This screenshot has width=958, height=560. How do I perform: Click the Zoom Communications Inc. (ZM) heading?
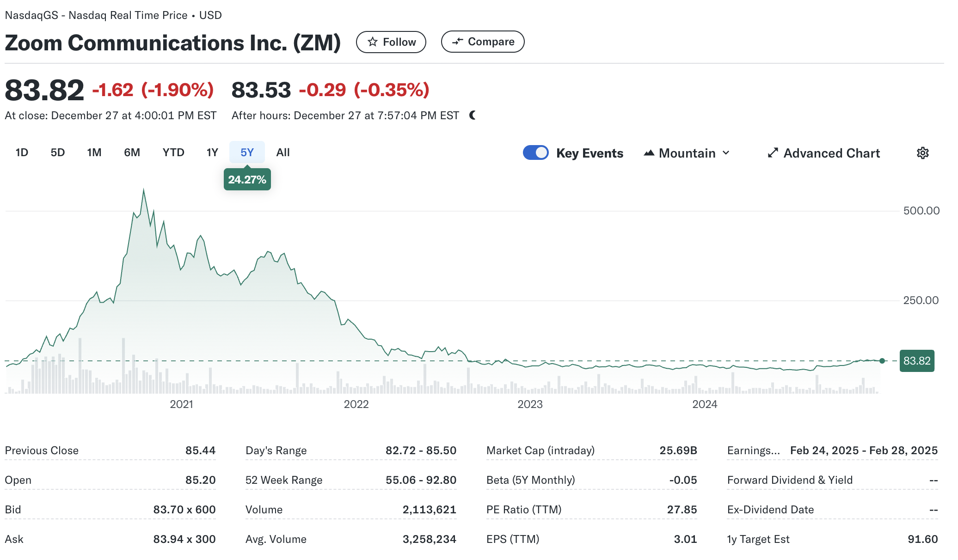(x=173, y=43)
